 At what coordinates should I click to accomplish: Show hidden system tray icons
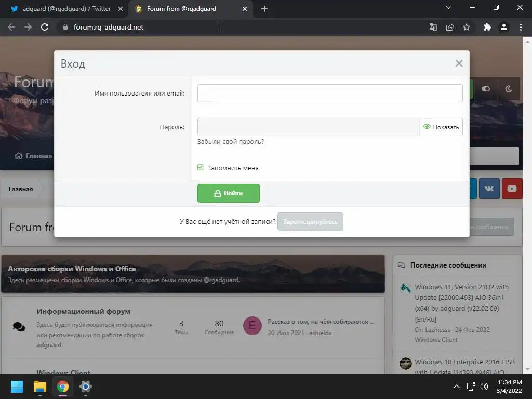(457, 387)
